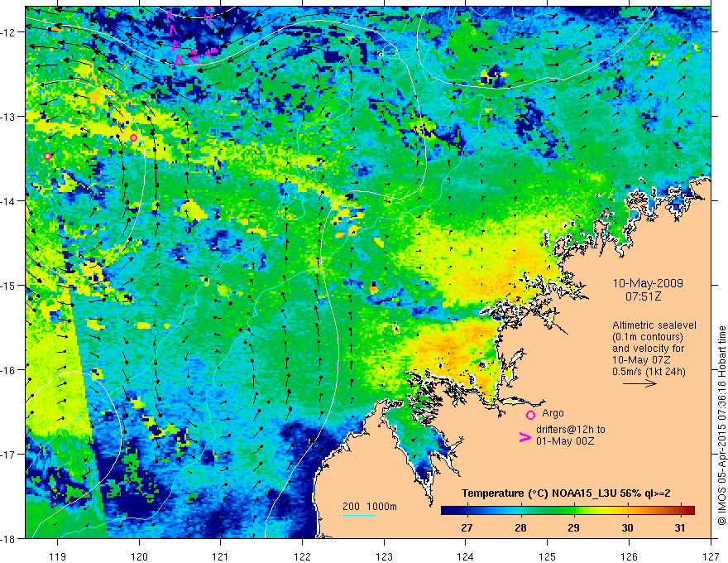
Task: Click the latitude axis label -16
Action: 10,370
